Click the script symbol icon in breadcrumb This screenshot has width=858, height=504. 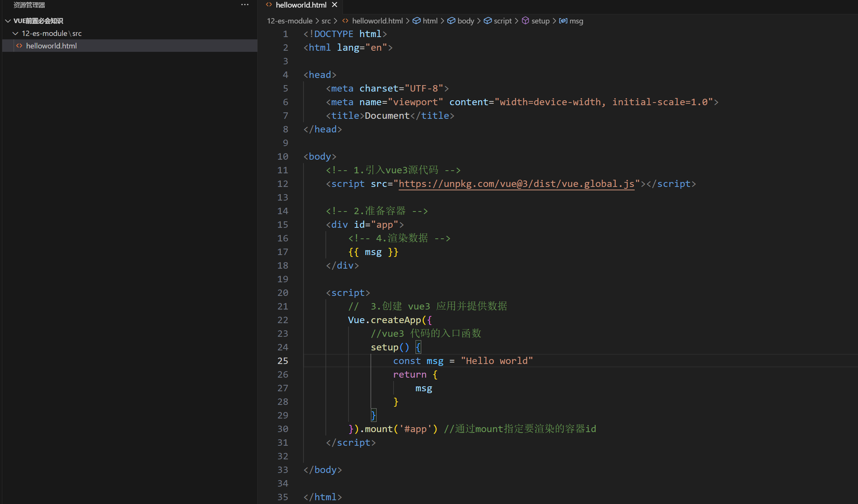pyautogui.click(x=488, y=21)
